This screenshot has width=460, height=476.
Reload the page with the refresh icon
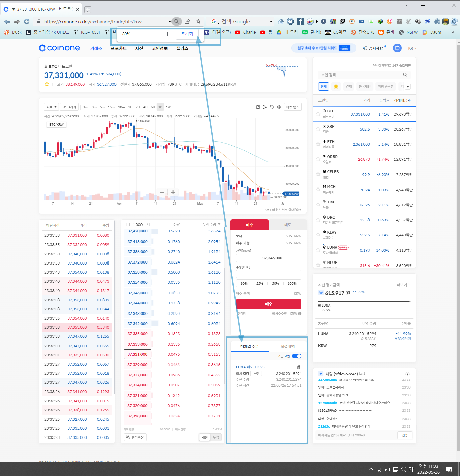tap(27, 21)
